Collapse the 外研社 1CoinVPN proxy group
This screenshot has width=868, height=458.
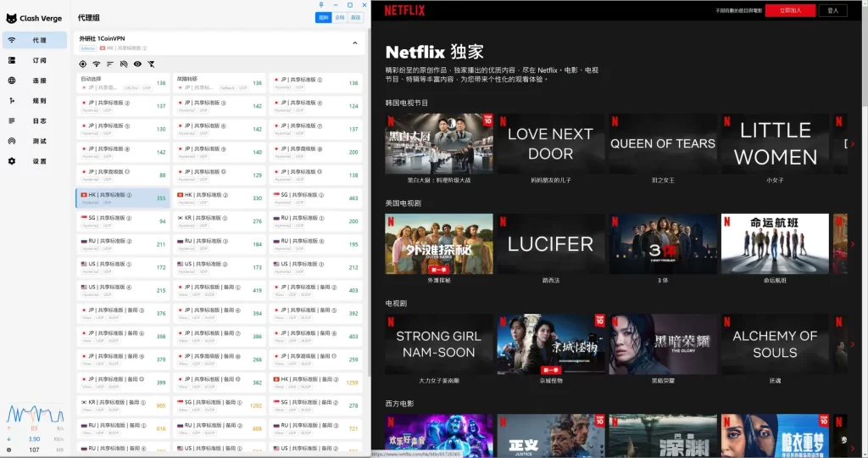point(353,42)
